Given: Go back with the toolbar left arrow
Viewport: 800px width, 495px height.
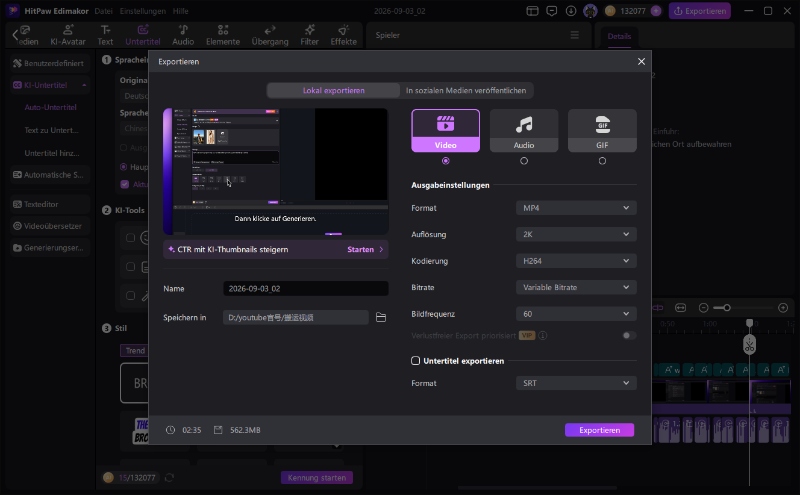Looking at the screenshot, I should (x=15, y=35).
